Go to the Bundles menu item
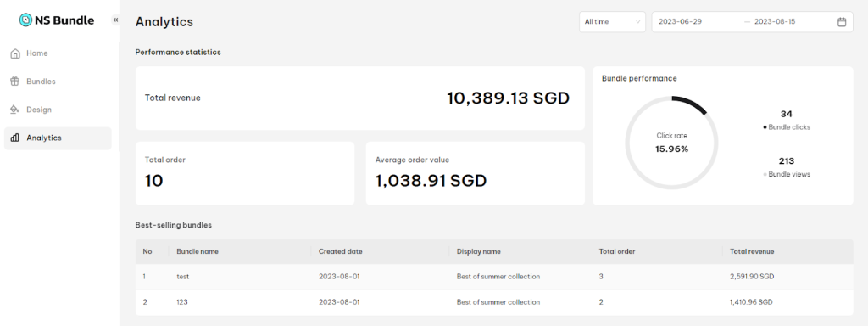Image resolution: width=868 pixels, height=326 pixels. pyautogui.click(x=58, y=81)
